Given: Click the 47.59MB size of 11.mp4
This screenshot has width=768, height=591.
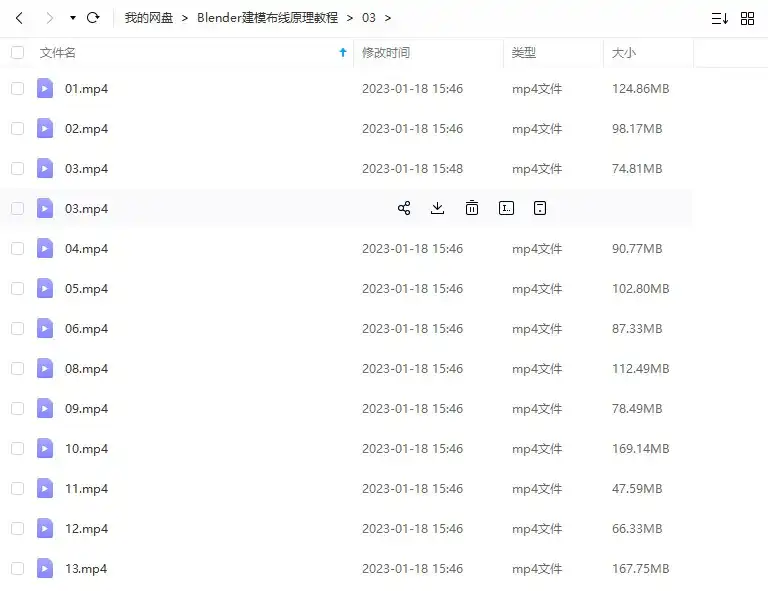Looking at the screenshot, I should tap(637, 489).
